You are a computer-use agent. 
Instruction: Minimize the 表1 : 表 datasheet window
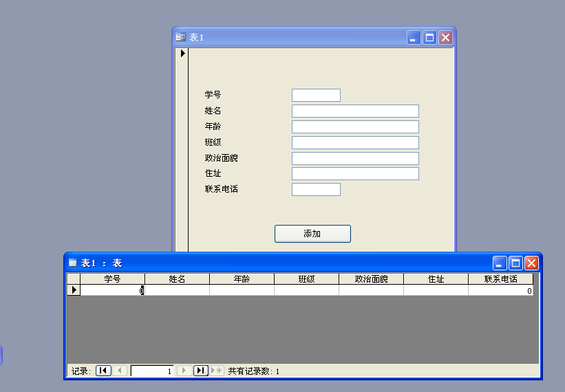(x=500, y=263)
